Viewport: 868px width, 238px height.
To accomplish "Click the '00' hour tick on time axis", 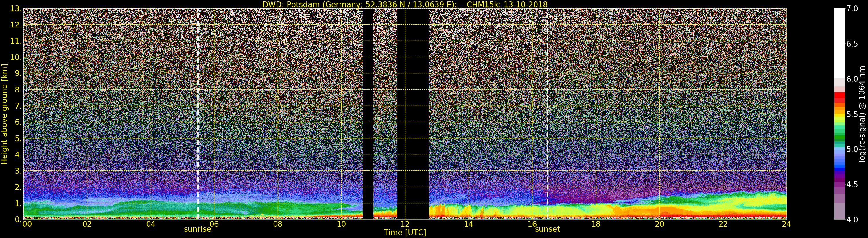I will (x=27, y=224).
